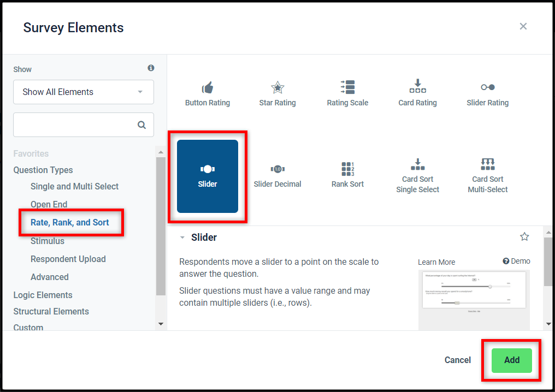The width and height of the screenshot is (555, 392).
Task: Open the Slider Demo link
Action: (516, 261)
